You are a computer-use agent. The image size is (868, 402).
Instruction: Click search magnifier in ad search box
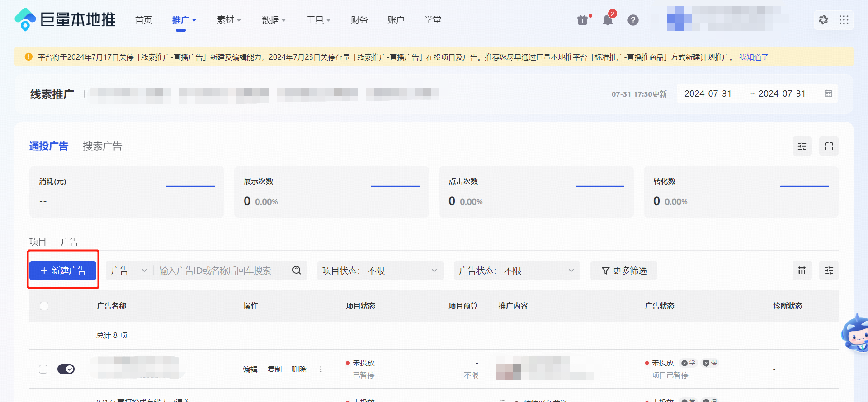pos(297,271)
